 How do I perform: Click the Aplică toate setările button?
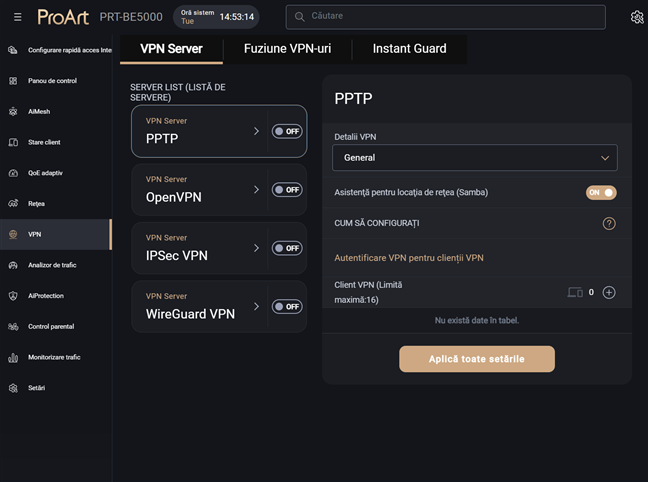(x=477, y=359)
